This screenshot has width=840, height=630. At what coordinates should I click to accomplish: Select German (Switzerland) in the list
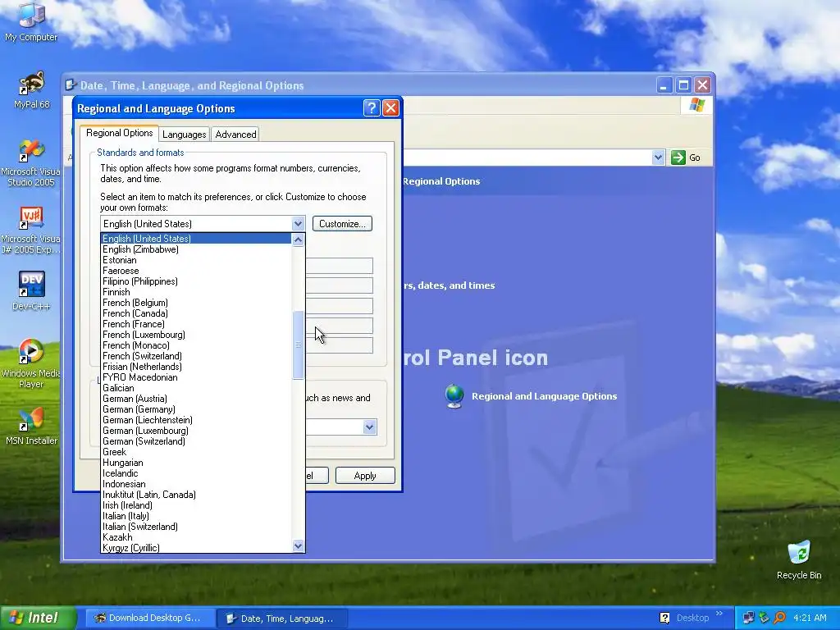click(196, 441)
